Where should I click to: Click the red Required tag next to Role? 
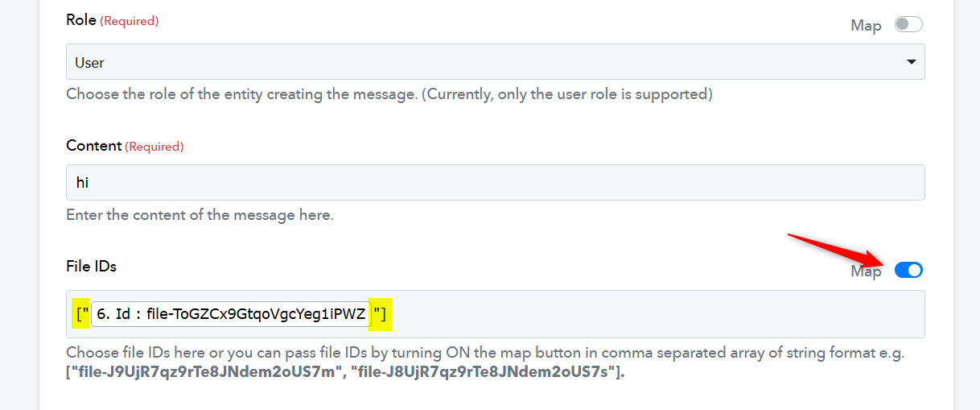130,21
